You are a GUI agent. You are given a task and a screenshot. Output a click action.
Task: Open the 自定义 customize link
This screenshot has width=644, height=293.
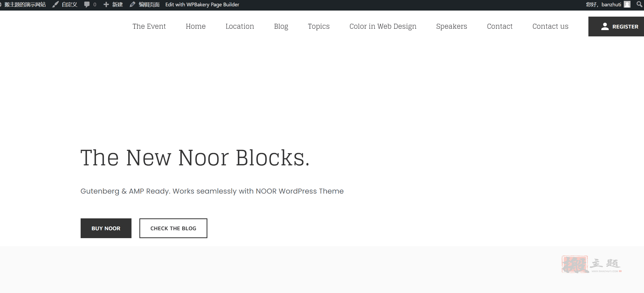point(69,4)
